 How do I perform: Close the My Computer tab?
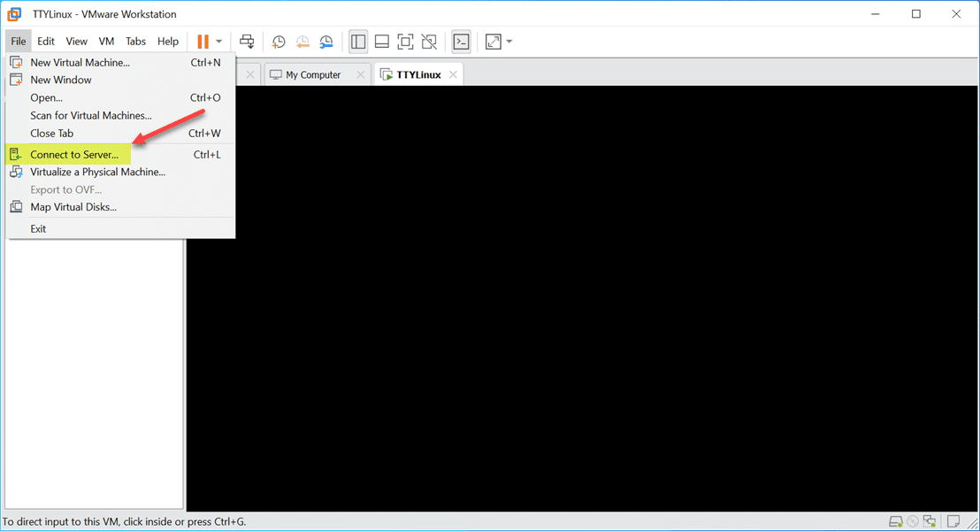click(361, 75)
